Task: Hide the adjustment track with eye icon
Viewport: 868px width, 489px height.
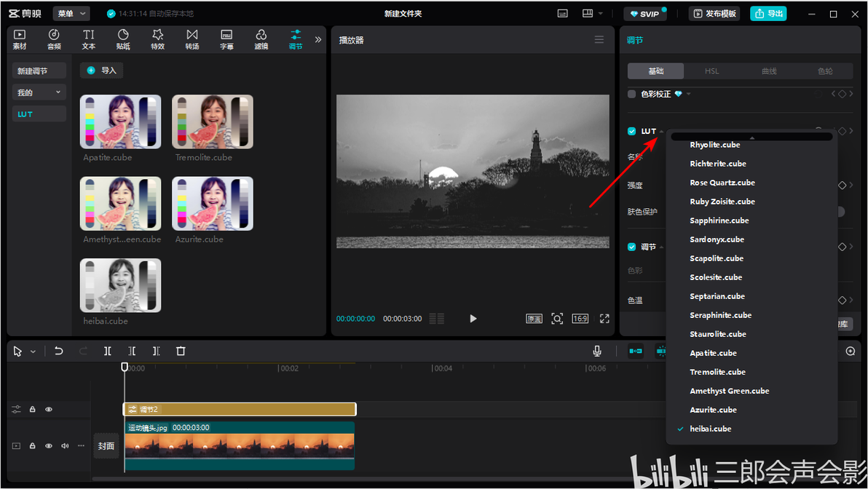Action: [x=49, y=410]
